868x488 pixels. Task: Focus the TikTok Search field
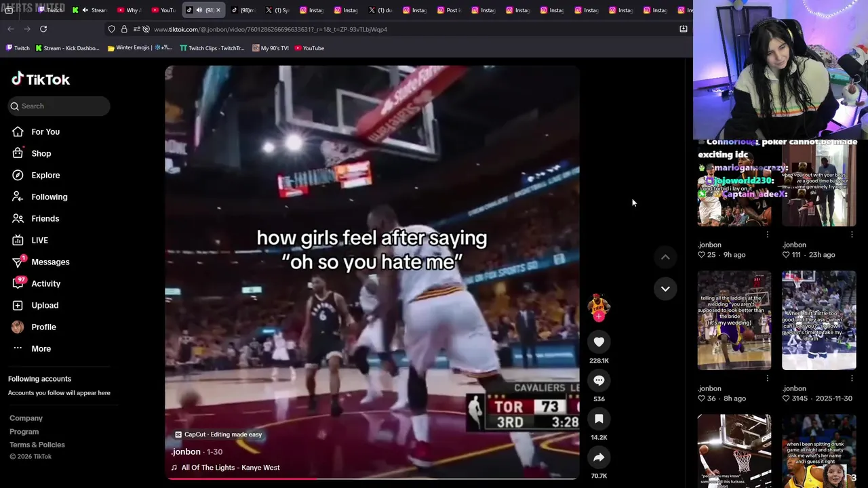click(59, 106)
